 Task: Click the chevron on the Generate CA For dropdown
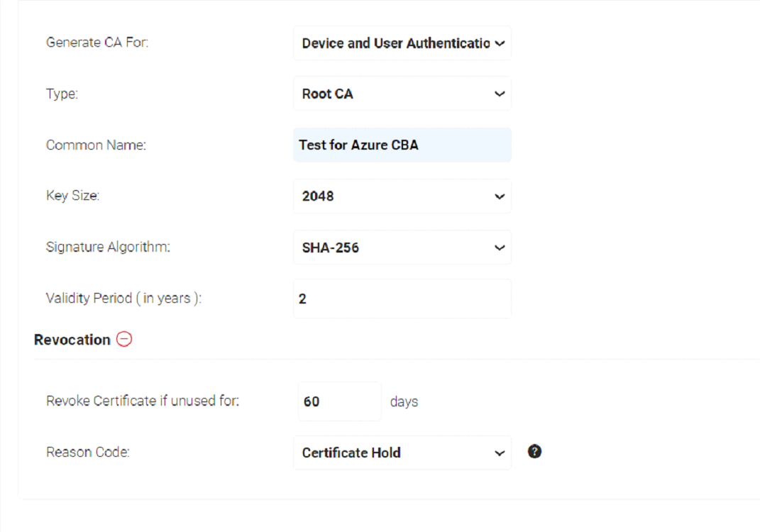point(499,43)
